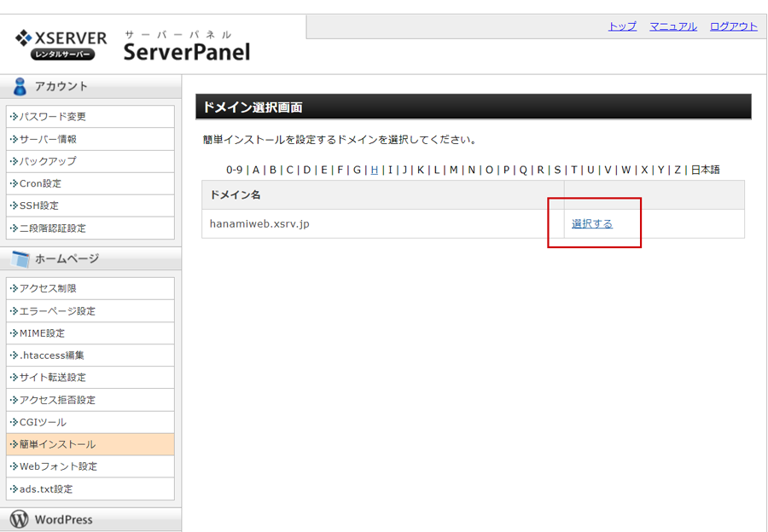
Task: Filter domains by letter H
Action: coord(375,170)
